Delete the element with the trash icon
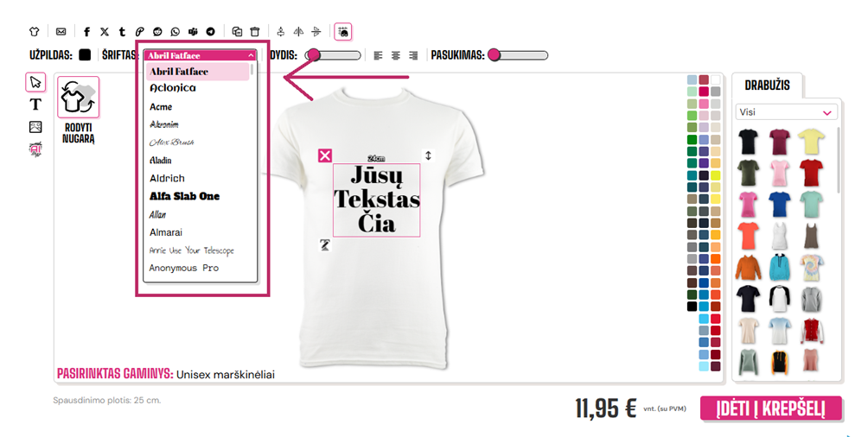 click(x=255, y=32)
